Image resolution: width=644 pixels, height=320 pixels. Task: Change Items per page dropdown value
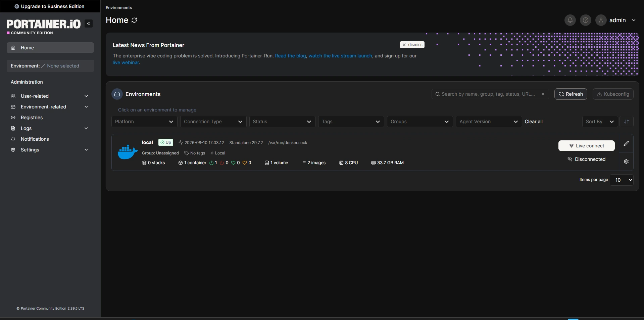[x=622, y=180]
